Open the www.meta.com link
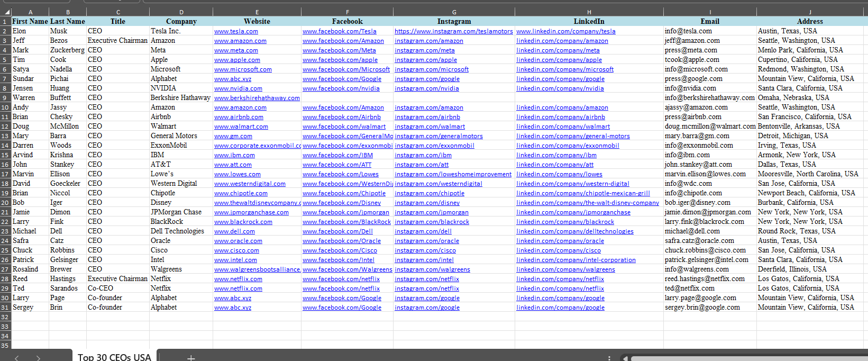The image size is (868, 361). [236, 50]
